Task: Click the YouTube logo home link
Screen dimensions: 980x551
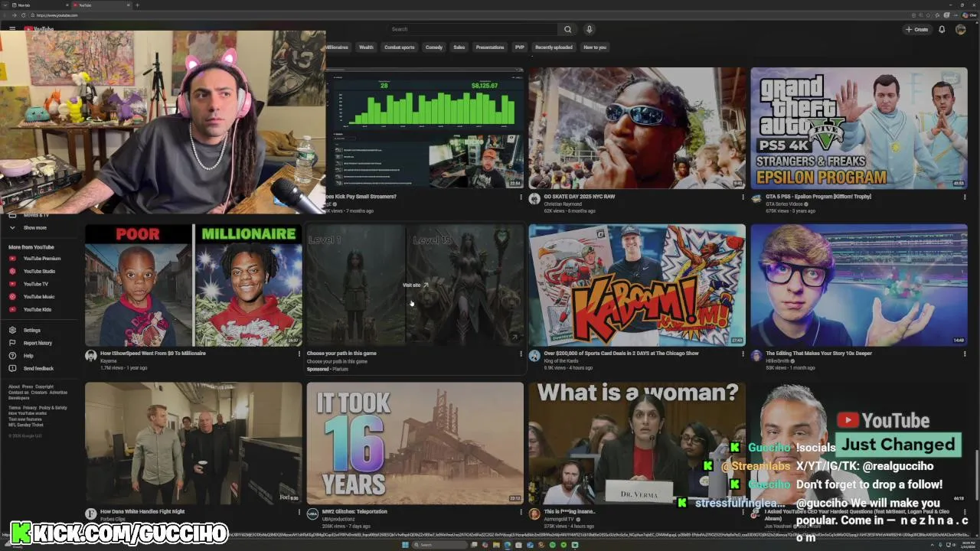Action: [38, 29]
